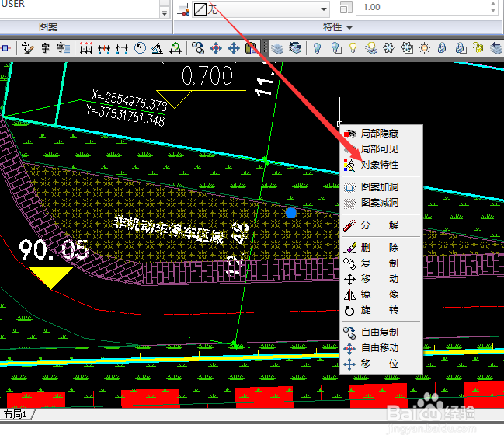Image resolution: width=504 pixels, height=446 pixels.
Task: Open the USER pattern list dropdown arrow
Action: [165, 13]
